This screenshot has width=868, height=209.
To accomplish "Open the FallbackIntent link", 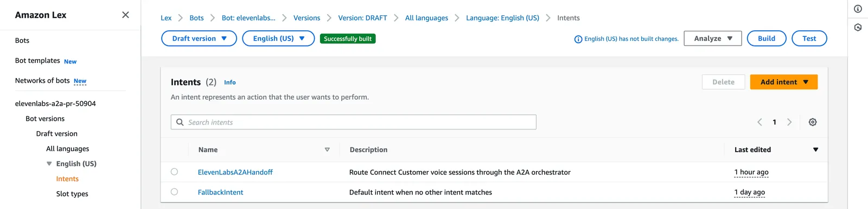I will (x=221, y=192).
